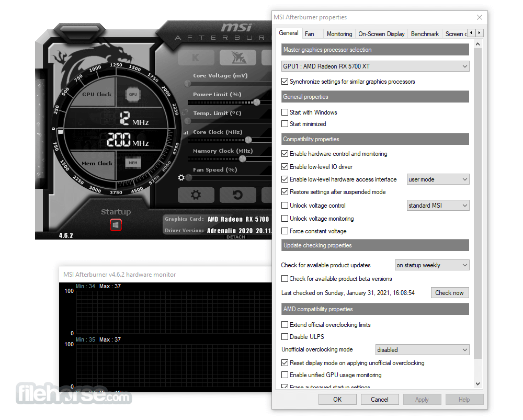Click the hardware monitor window title
This screenshot has width=523, height=420.
click(x=119, y=275)
